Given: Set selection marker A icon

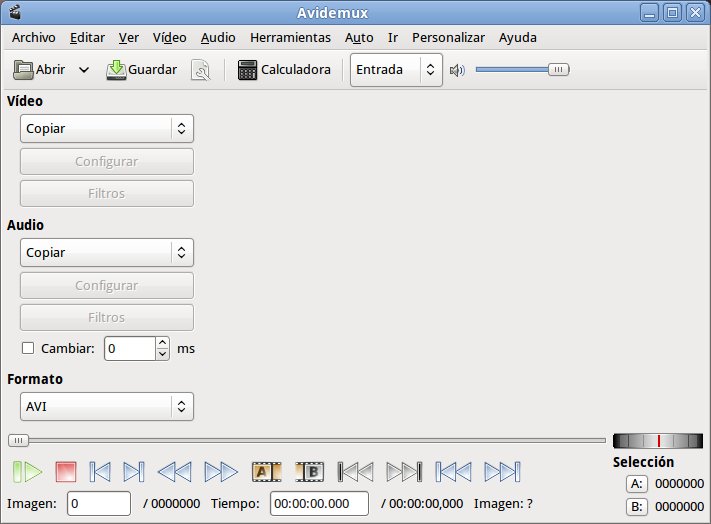Looking at the screenshot, I should coord(267,472).
